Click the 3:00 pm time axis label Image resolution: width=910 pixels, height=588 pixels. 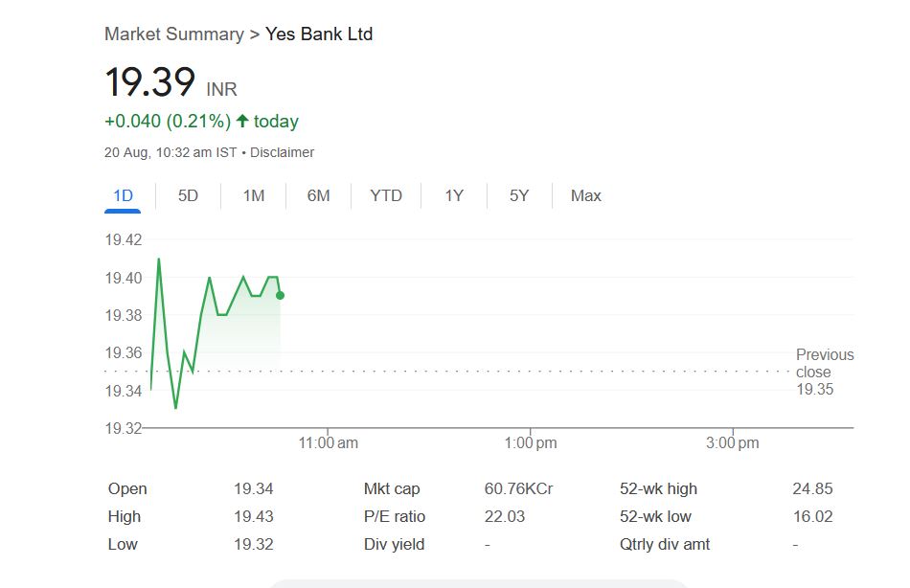[733, 442]
